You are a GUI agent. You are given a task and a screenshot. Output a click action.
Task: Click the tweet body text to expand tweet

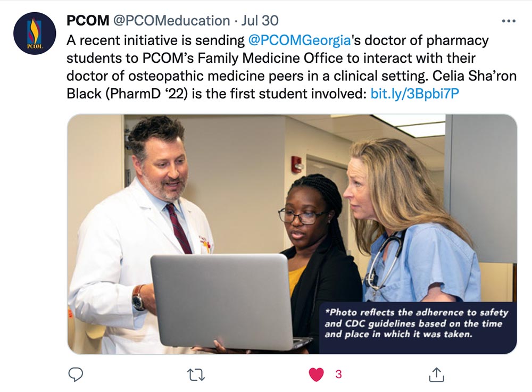tap(292, 67)
